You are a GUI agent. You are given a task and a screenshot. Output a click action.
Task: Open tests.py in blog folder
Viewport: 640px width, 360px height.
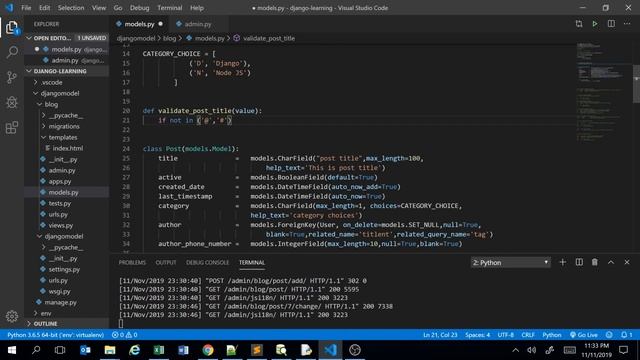[60, 203]
